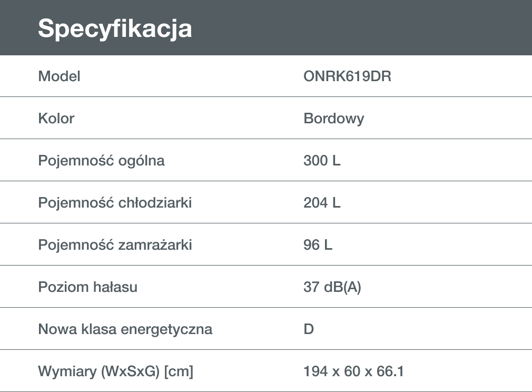Image resolution: width=532 pixels, height=392 pixels.
Task: Click the model number ONRK619DR
Action: point(347,76)
